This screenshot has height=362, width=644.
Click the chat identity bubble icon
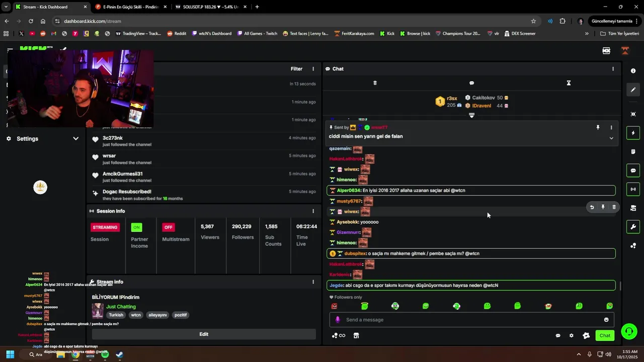click(558, 335)
